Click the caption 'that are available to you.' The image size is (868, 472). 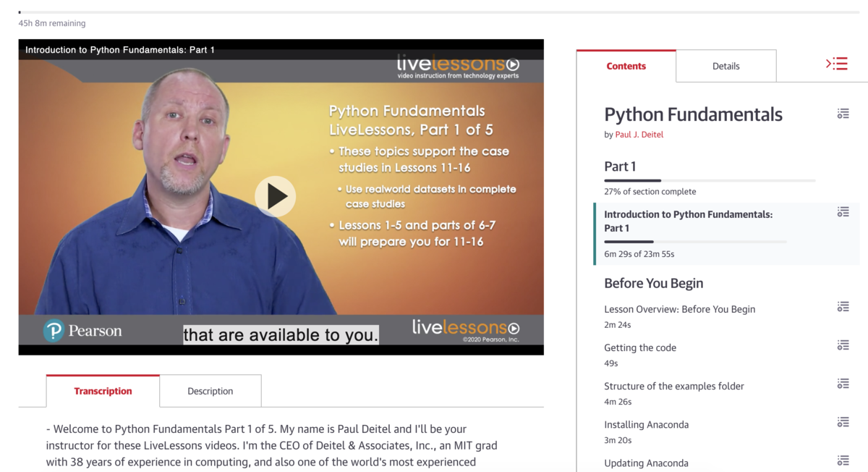point(281,334)
